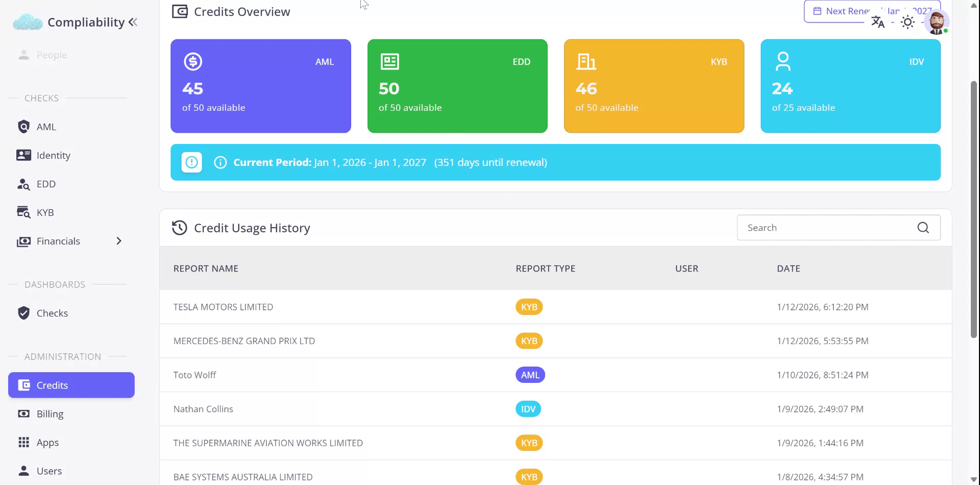Open the AML checks page
The image size is (980, 485).
click(46, 127)
